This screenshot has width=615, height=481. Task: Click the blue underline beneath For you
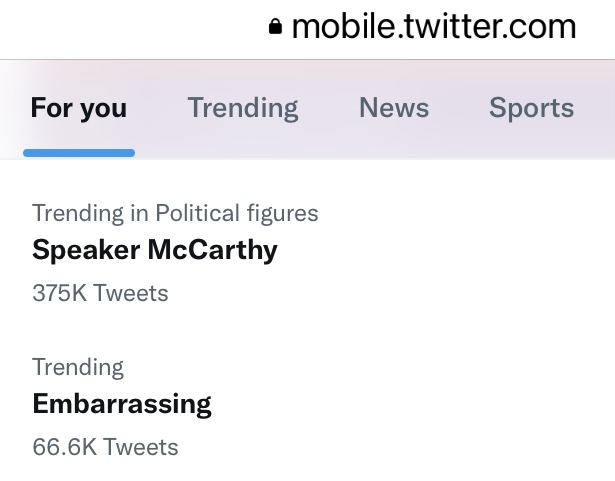tap(79, 153)
